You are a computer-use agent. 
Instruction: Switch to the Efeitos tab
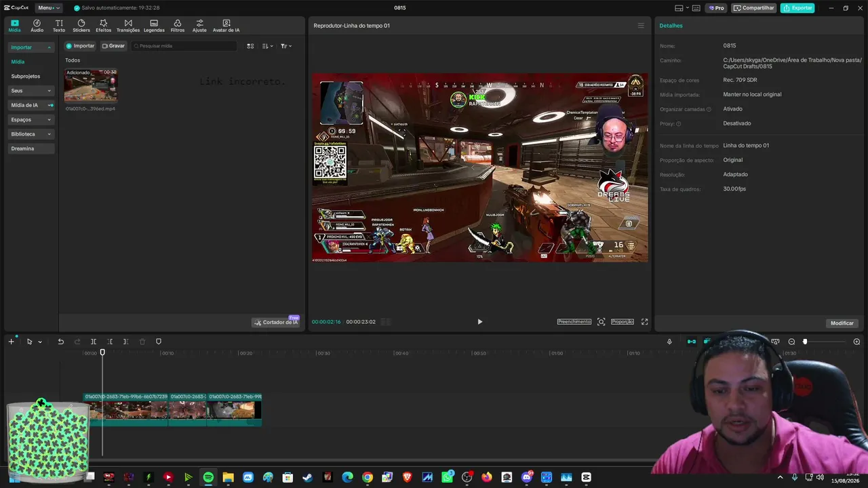(x=103, y=26)
